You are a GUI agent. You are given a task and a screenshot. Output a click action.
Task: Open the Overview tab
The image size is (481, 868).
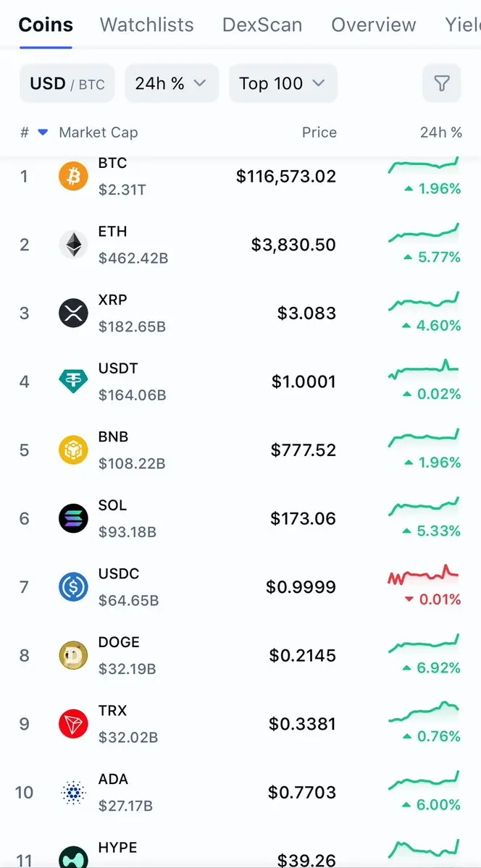[374, 25]
